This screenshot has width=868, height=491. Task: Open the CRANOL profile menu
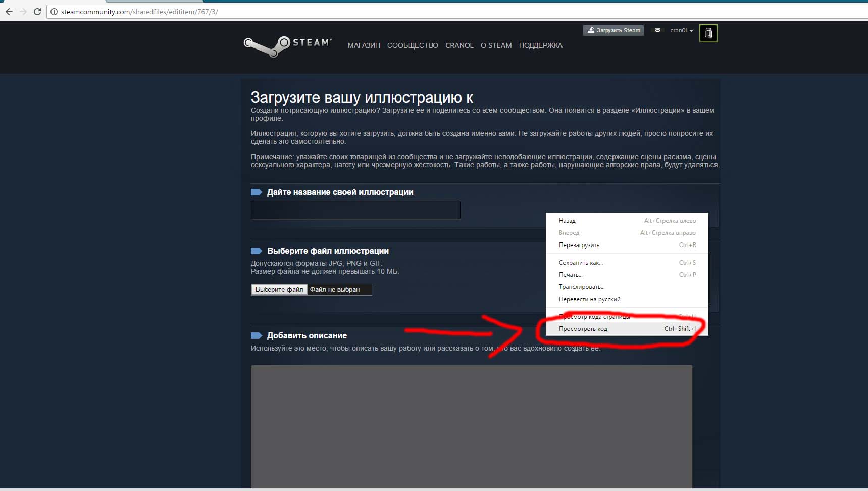pos(459,45)
